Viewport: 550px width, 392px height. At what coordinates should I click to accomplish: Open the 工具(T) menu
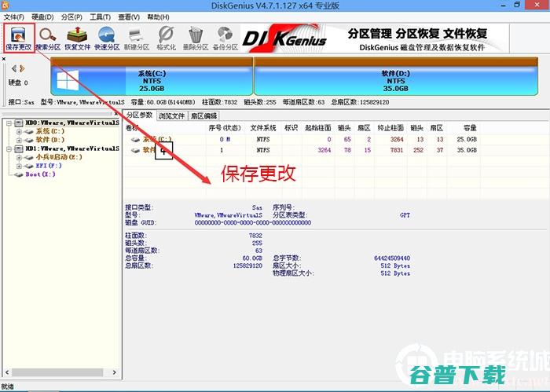(101, 16)
